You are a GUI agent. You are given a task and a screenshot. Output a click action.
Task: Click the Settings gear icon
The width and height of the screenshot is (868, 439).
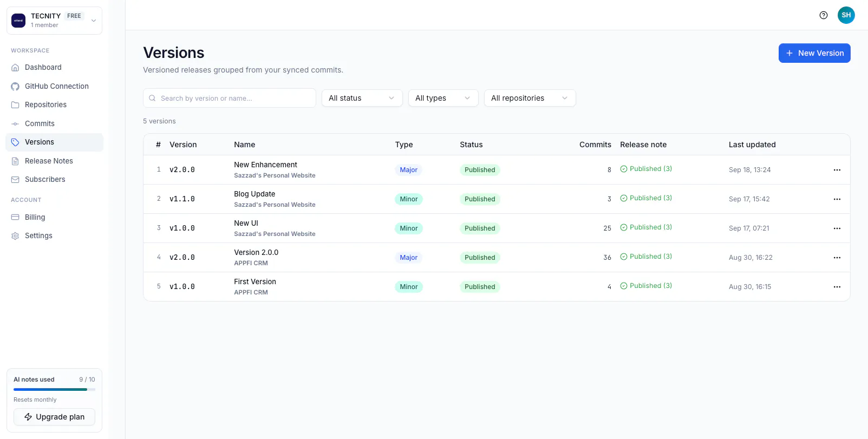click(15, 236)
